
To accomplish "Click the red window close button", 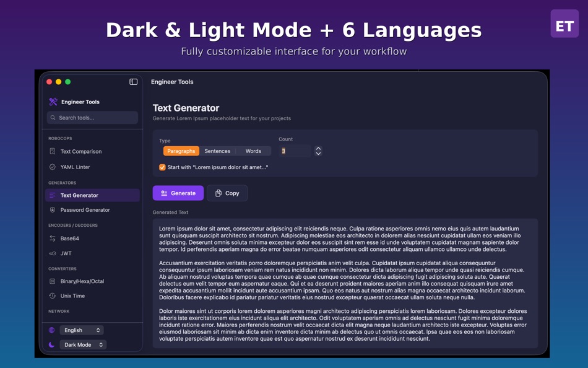I will [49, 82].
